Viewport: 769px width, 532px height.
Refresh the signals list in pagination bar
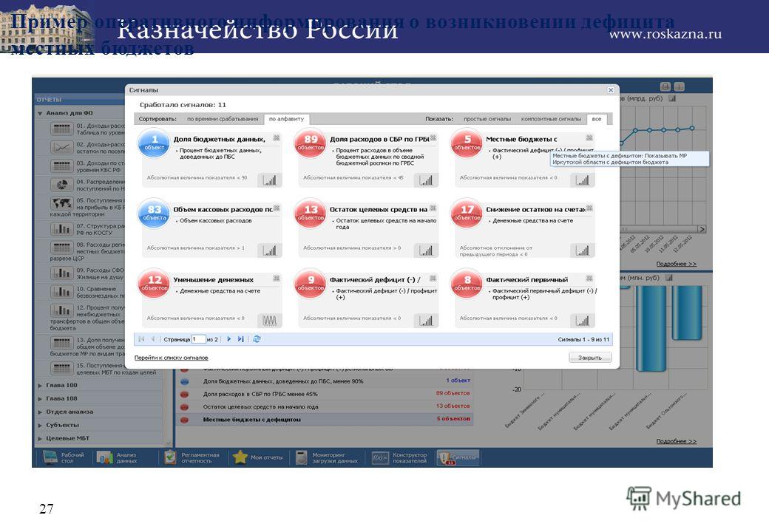point(257,339)
